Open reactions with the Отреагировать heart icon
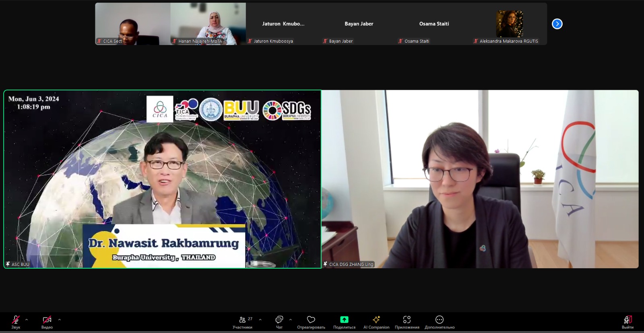 pyautogui.click(x=311, y=321)
